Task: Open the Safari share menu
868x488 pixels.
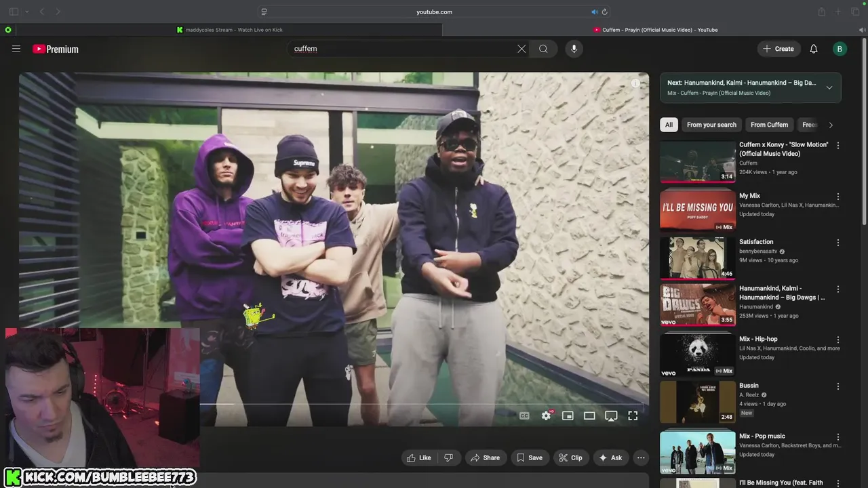Action: click(821, 12)
